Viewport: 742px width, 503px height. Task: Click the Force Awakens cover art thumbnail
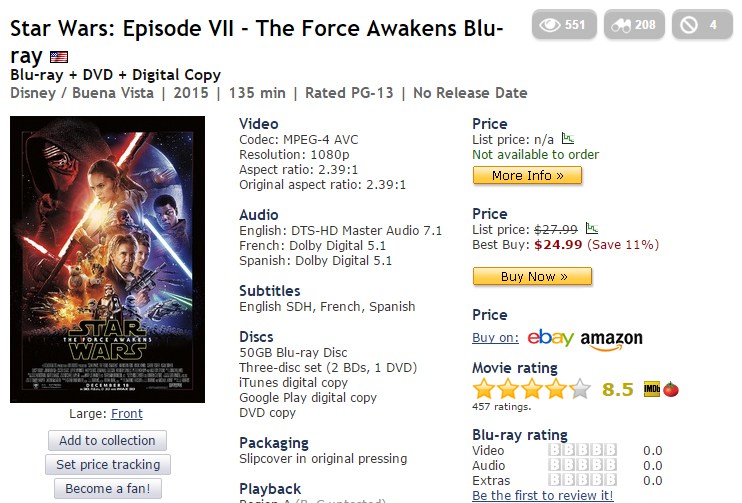(x=107, y=259)
